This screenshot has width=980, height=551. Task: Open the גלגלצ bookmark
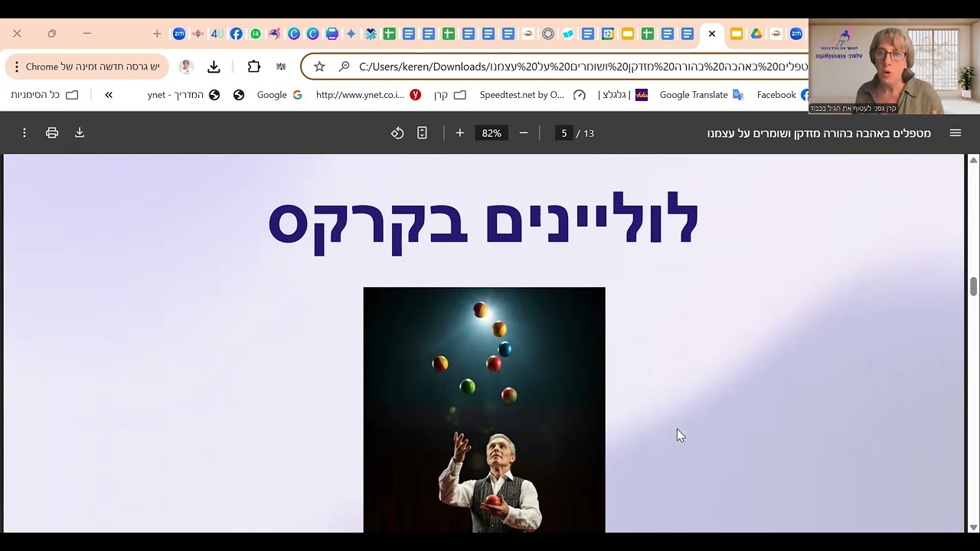pos(623,95)
